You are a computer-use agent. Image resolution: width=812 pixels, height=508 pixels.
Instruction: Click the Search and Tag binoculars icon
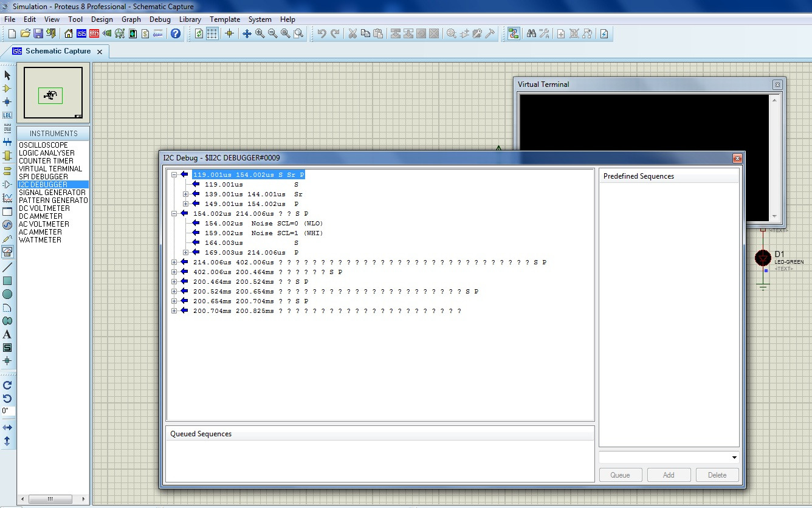point(531,33)
